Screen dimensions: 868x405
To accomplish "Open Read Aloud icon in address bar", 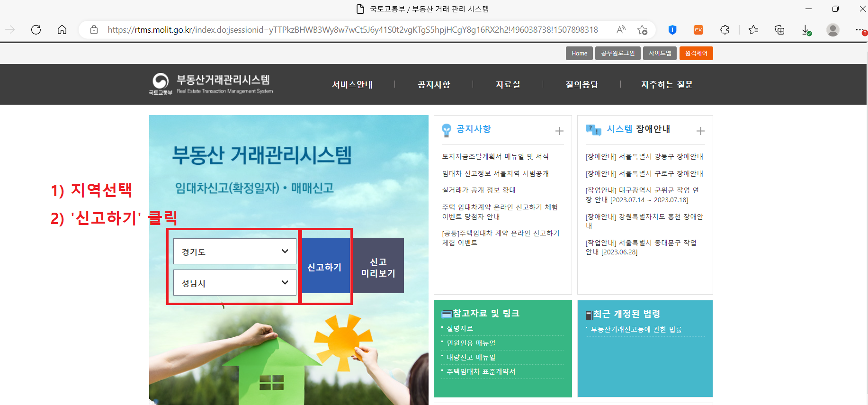I will [621, 30].
